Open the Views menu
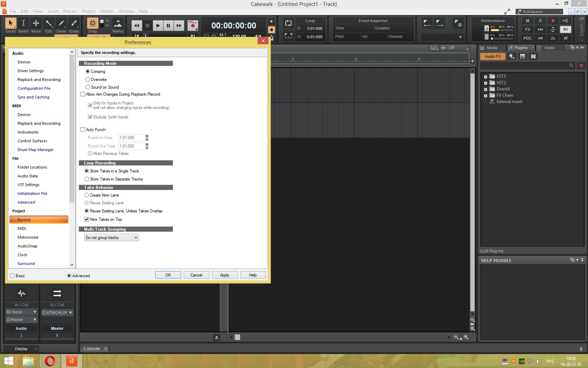This screenshot has width=588, height=368. 38,11
